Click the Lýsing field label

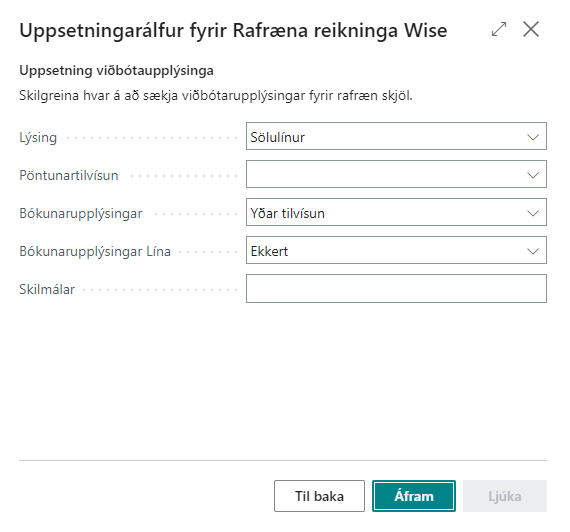(x=38, y=138)
